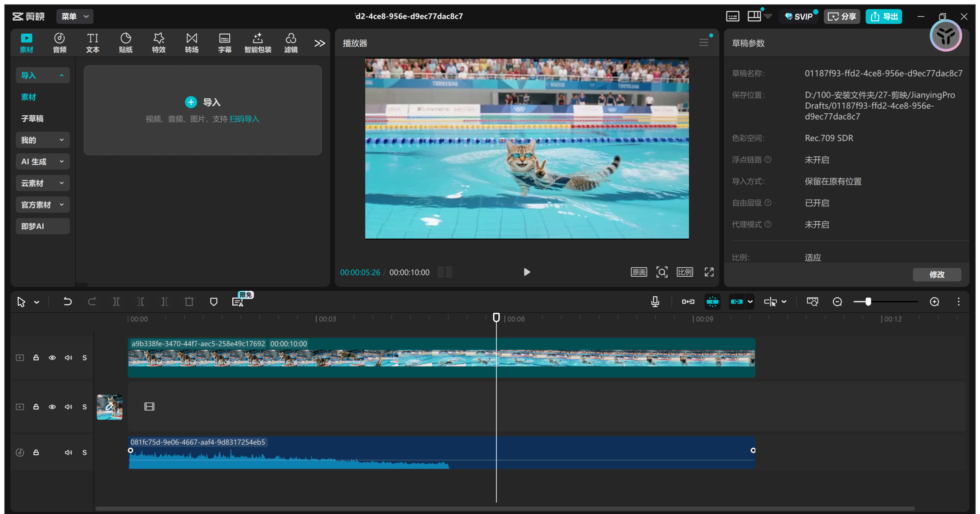Click the zoom in timeline icon
The image size is (980, 514).
coord(934,302)
